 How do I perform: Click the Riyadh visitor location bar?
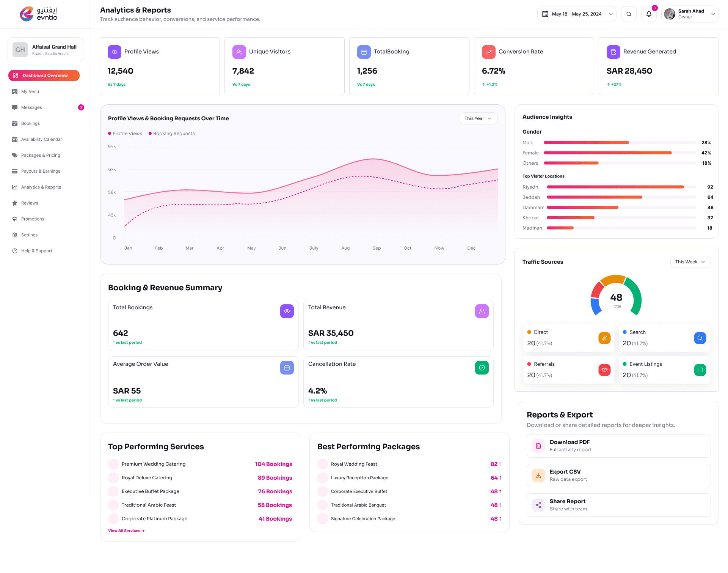click(621, 187)
